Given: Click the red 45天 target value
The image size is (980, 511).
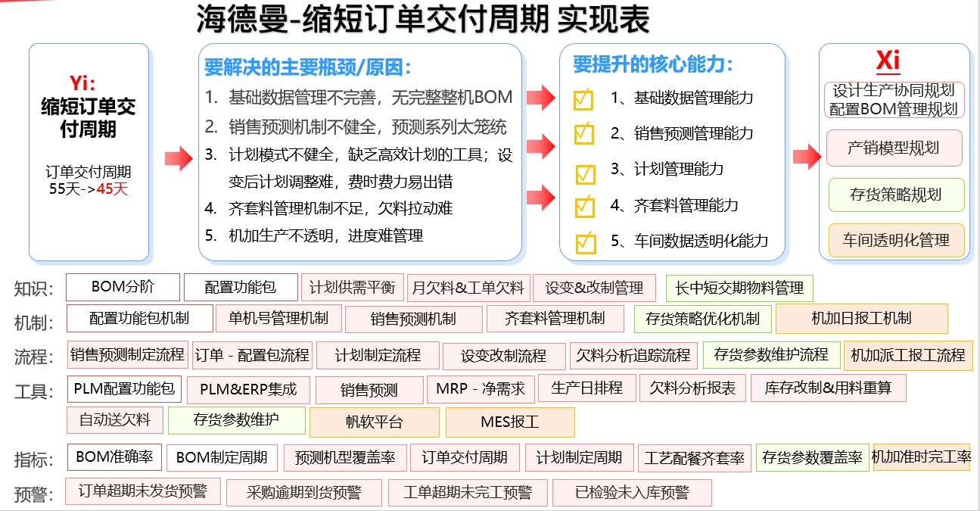Looking at the screenshot, I should [112, 189].
